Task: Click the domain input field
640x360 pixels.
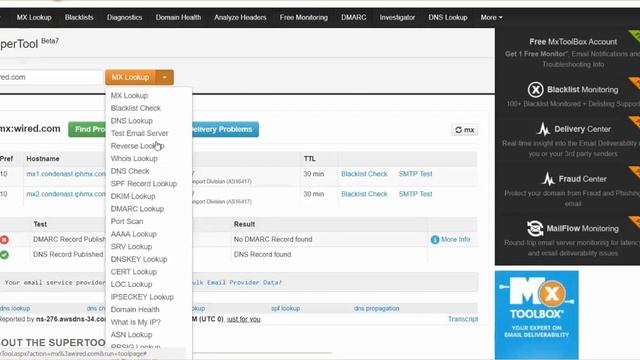Action: coord(51,77)
